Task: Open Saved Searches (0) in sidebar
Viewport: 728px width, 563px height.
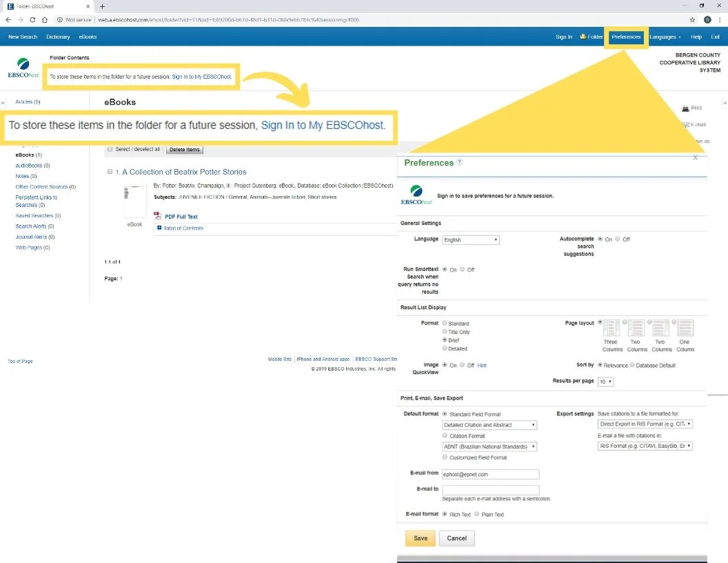Action: pos(38,215)
